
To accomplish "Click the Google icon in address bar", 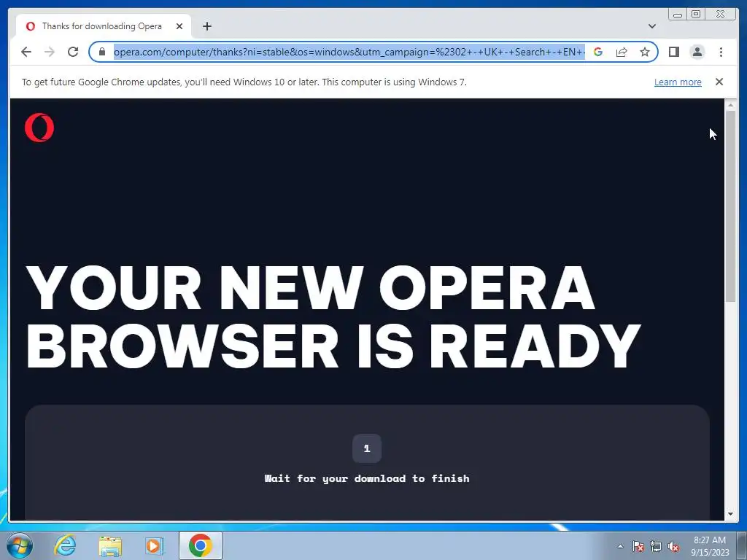I will click(598, 52).
